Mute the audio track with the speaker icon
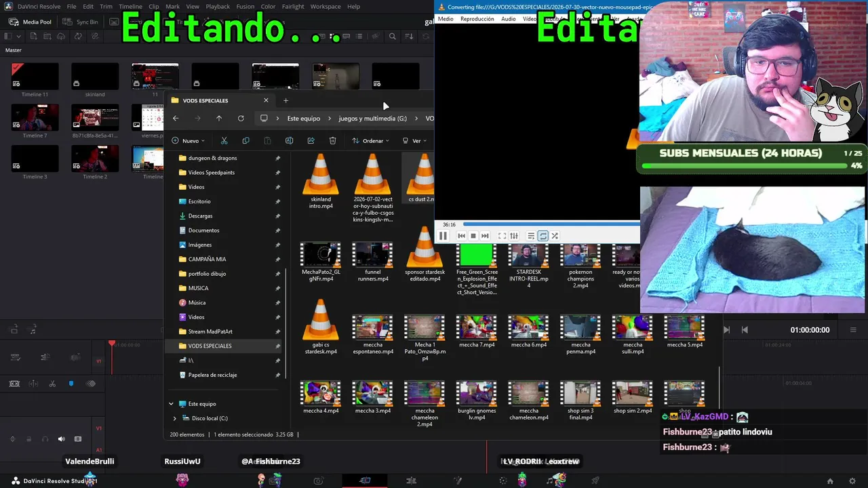Screen dimensions: 868x488 [x=61, y=439]
